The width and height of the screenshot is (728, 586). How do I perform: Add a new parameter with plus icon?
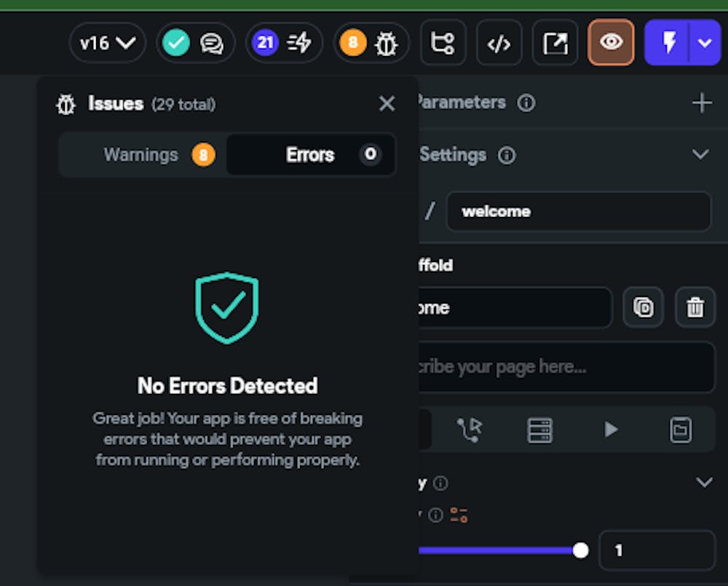702,103
